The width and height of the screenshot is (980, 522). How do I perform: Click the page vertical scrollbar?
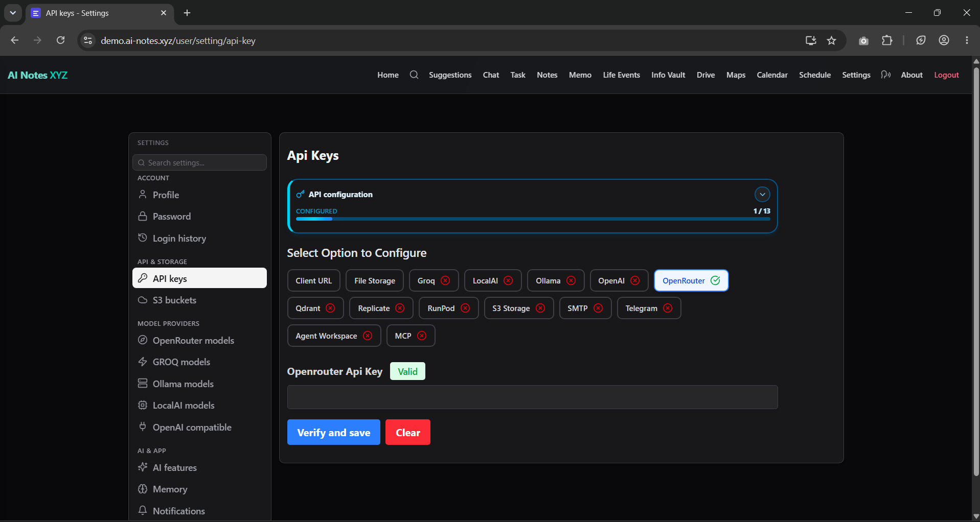click(976, 271)
